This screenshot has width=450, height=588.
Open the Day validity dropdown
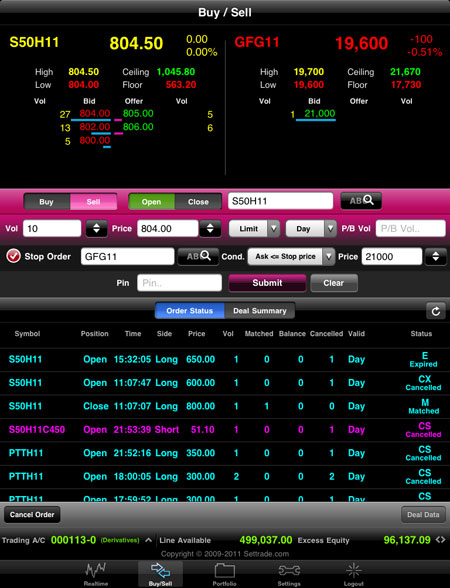point(310,228)
